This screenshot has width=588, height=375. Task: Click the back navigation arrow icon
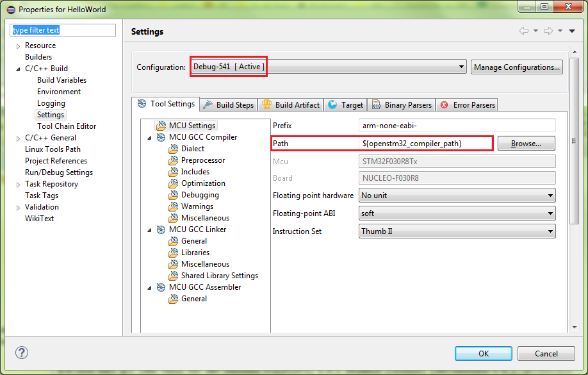(524, 31)
